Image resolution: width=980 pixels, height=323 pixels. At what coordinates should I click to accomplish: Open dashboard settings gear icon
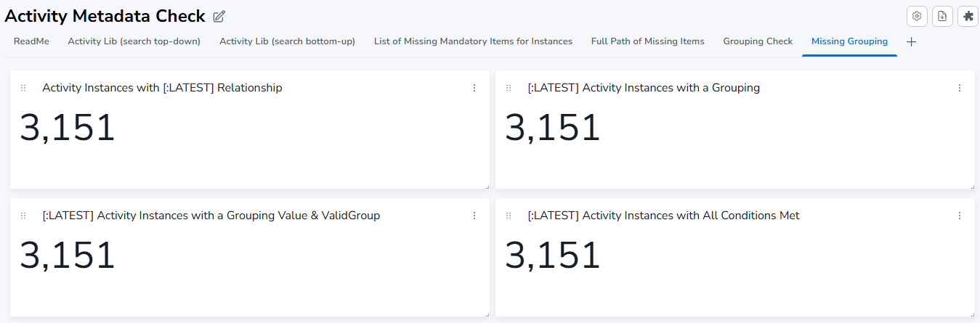click(917, 16)
